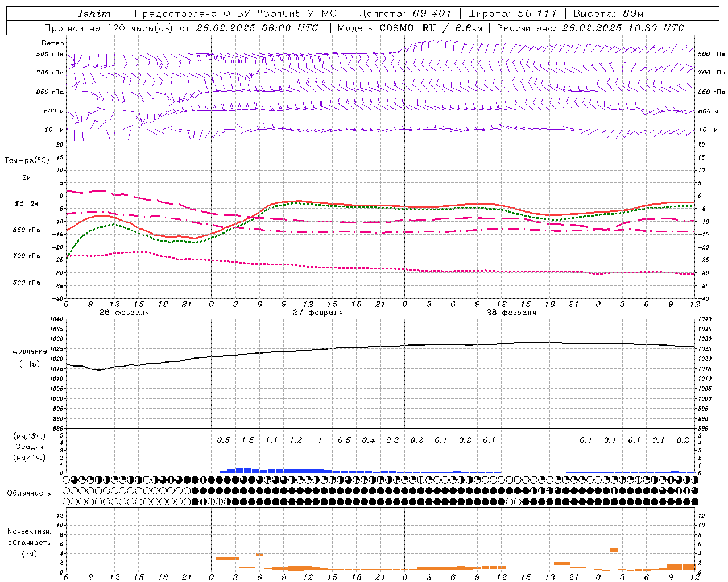Viewport: 728px width, 582px height.
Task: Select the Прогноз на 120 часа(ов) text
Action: point(109,28)
